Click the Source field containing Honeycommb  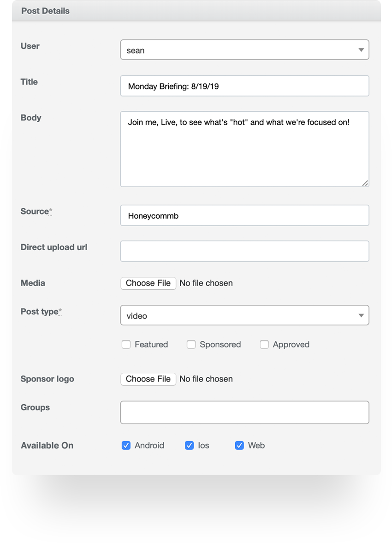click(x=244, y=215)
